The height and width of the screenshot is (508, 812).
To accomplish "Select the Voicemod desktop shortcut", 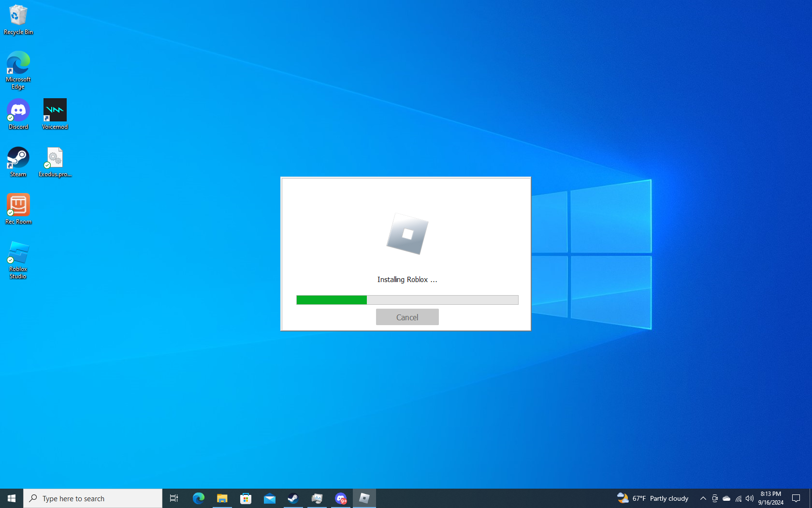I will (55, 115).
